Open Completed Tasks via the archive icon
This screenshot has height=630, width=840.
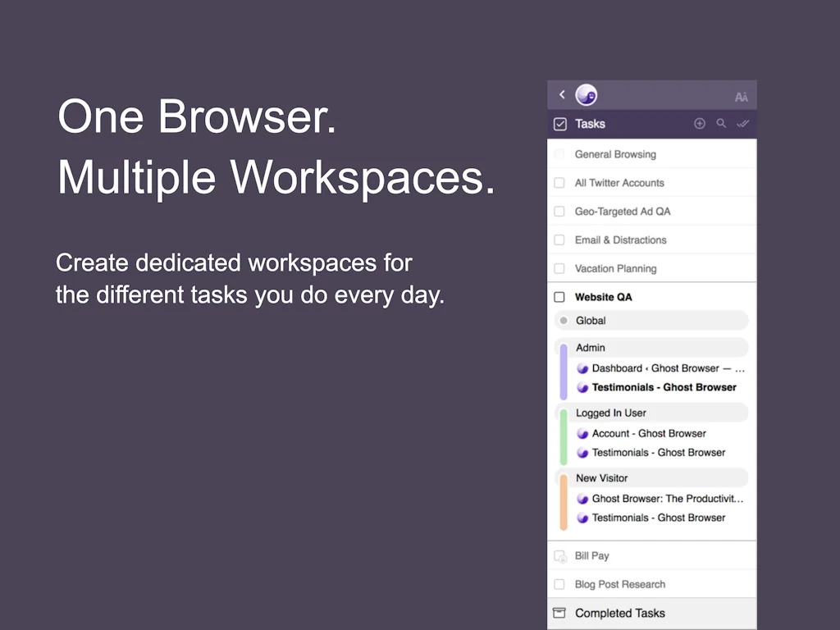tap(559, 612)
